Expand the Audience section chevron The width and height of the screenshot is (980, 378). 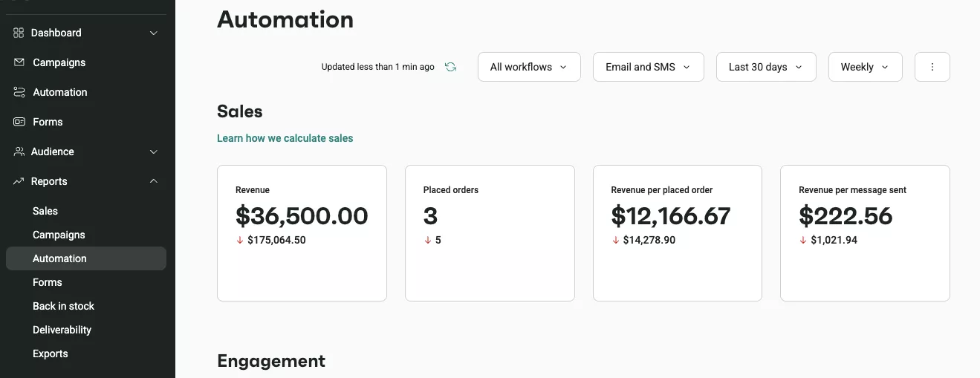pyautogui.click(x=154, y=151)
